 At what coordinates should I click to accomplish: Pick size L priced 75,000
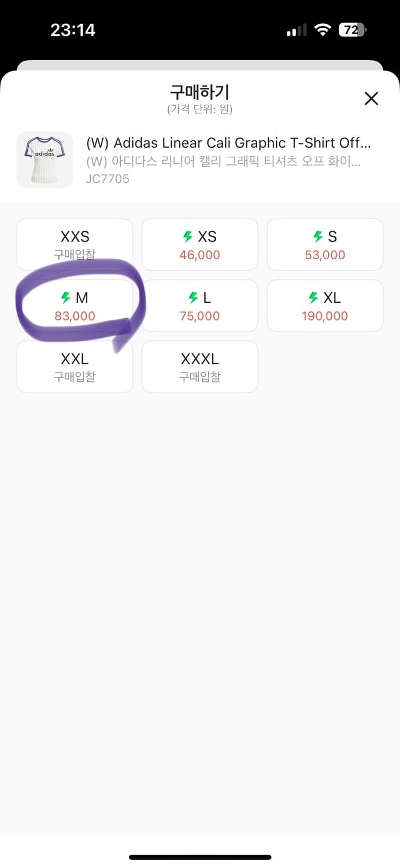pyautogui.click(x=200, y=306)
